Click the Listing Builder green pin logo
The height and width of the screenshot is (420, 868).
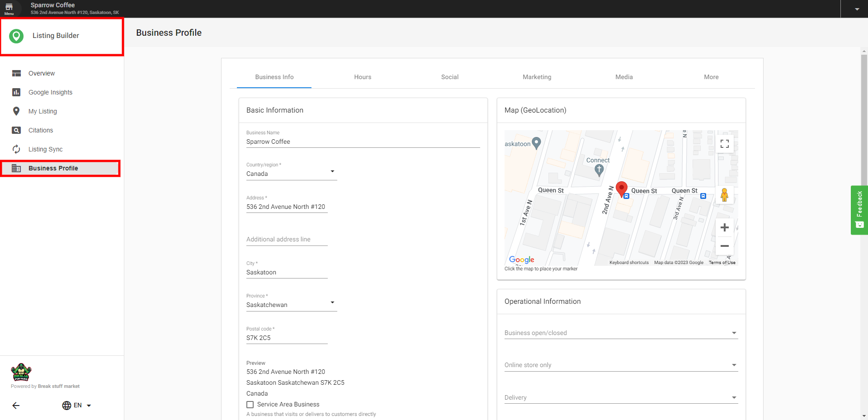coord(16,36)
